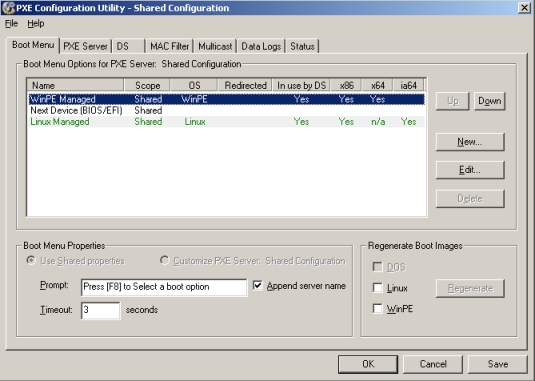Click the Timeout seconds field
Viewport: 535px width, 381px height.
100,310
